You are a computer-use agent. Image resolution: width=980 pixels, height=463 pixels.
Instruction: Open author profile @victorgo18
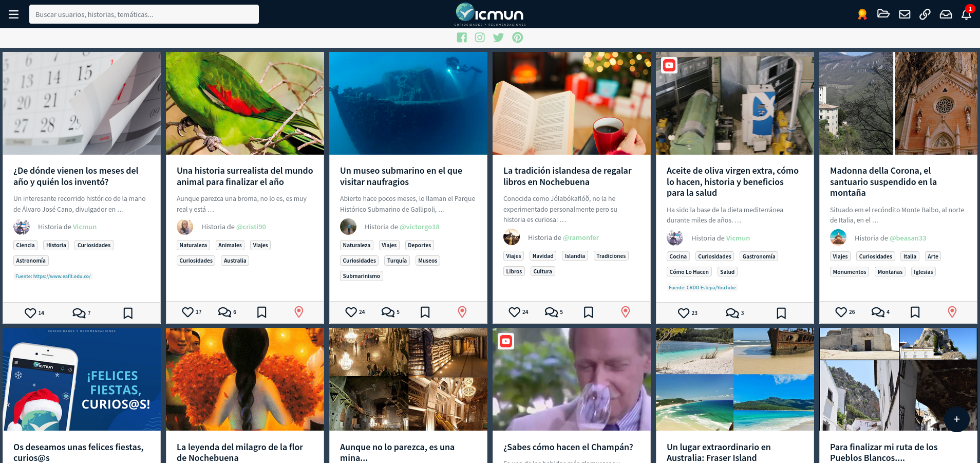coord(420,227)
